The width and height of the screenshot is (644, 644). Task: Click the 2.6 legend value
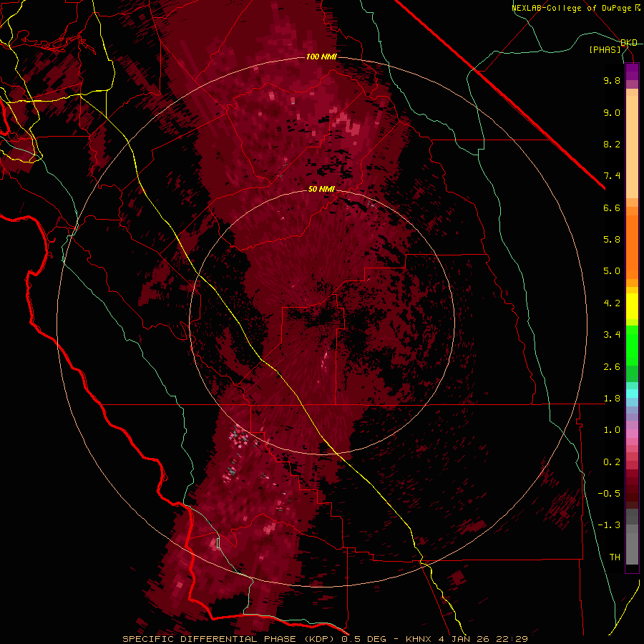point(612,367)
